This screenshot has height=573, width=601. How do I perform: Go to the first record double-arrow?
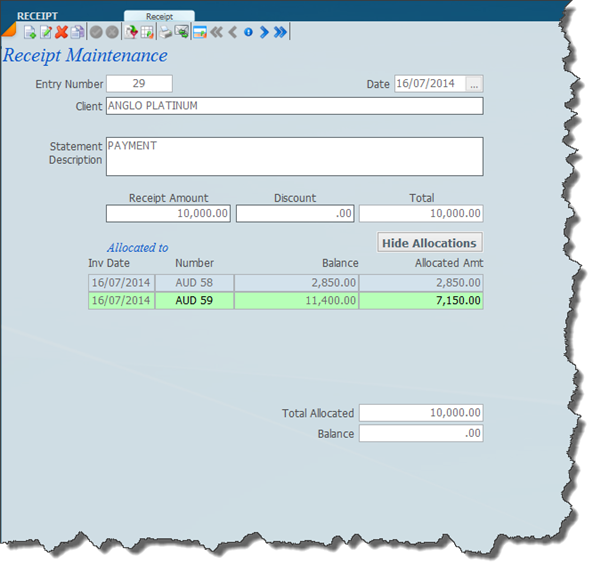[x=215, y=32]
